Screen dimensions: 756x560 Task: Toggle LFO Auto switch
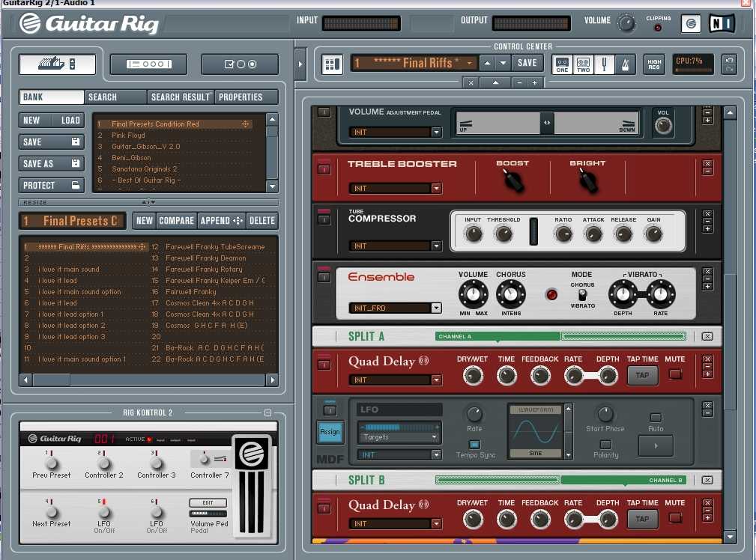click(x=656, y=417)
